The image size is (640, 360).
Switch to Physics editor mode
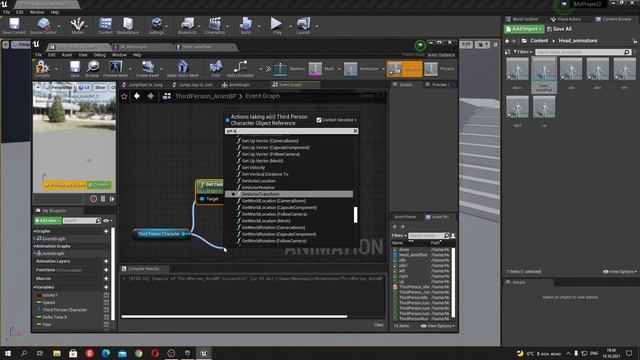point(440,69)
